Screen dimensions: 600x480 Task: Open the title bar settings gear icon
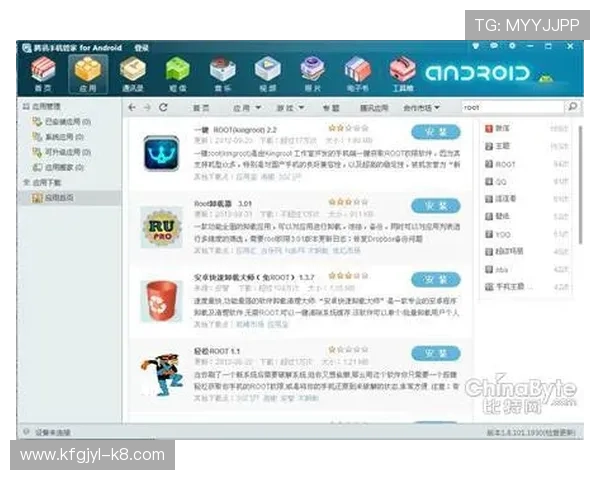point(512,46)
